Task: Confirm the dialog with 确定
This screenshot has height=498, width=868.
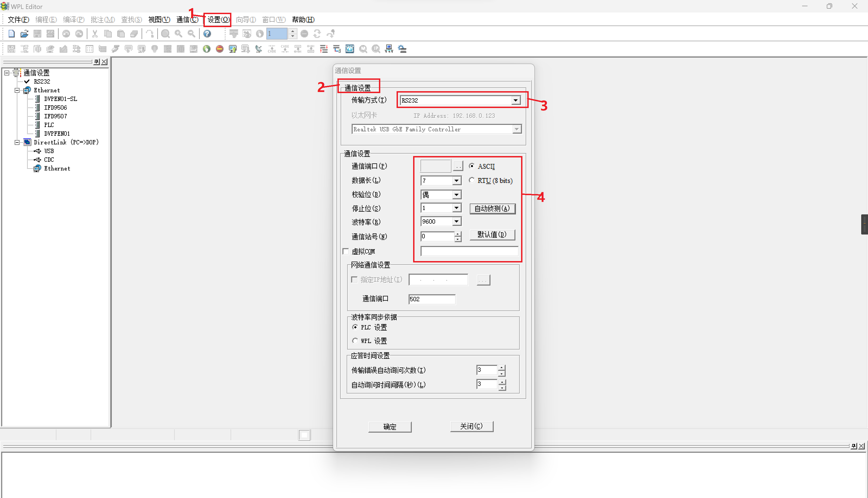Action: [390, 427]
